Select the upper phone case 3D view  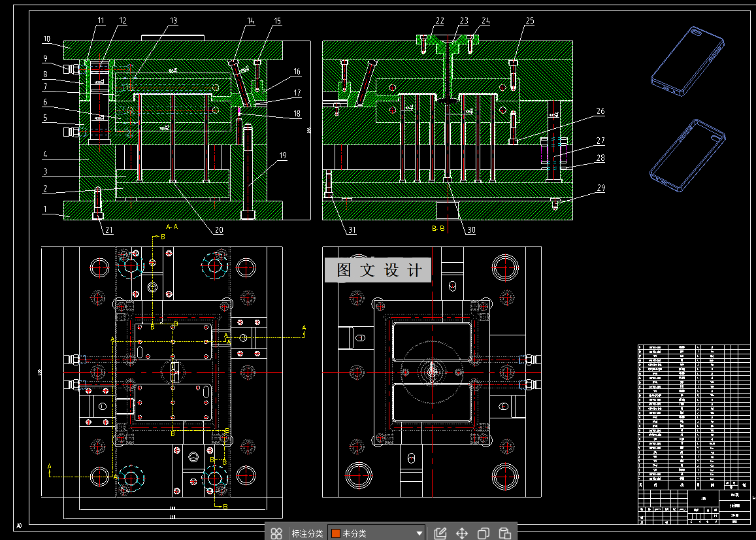pyautogui.click(x=687, y=61)
